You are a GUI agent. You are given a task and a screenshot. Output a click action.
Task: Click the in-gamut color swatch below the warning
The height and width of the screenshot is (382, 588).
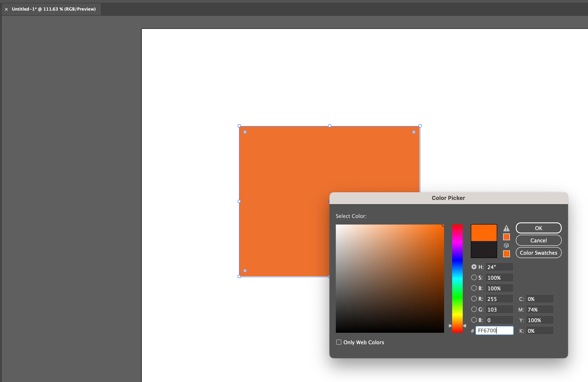tap(506, 237)
